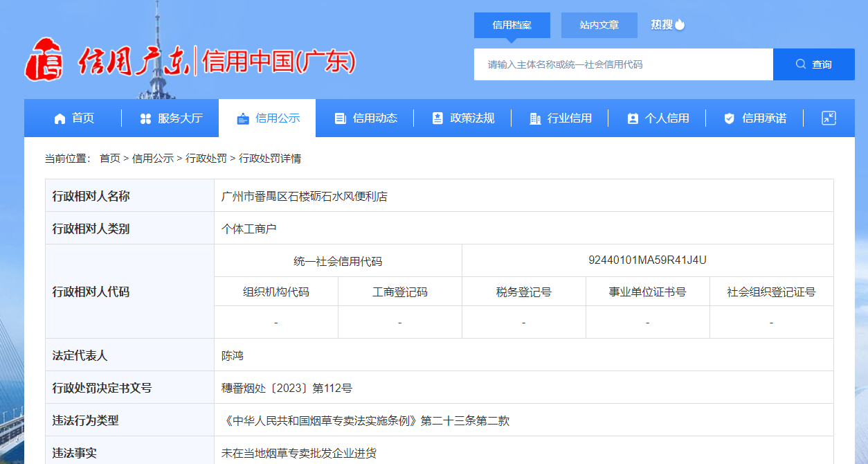Switch to the 信用档案 search tab
Screen dimensions: 868x464
pos(512,25)
